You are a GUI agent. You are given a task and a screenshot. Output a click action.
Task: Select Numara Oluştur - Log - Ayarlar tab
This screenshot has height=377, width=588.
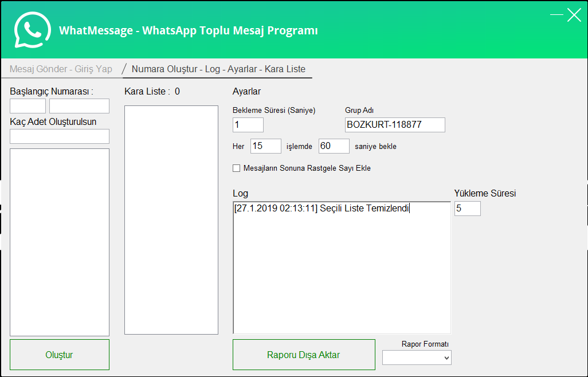(x=218, y=69)
